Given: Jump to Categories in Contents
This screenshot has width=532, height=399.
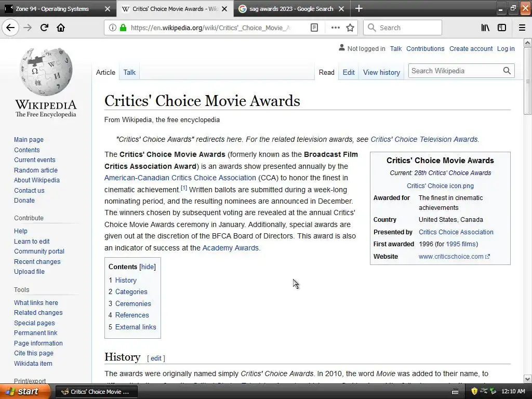Looking at the screenshot, I should pos(131,292).
